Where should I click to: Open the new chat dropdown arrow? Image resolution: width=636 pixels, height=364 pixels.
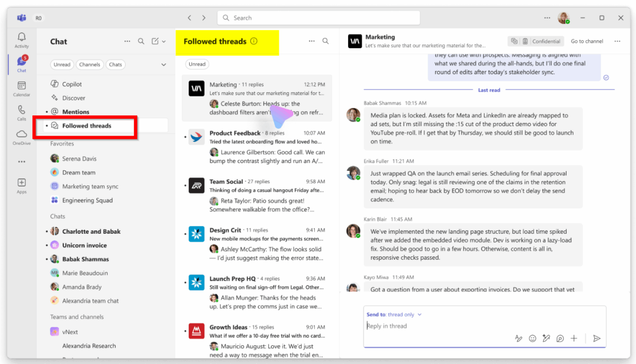pos(164,41)
